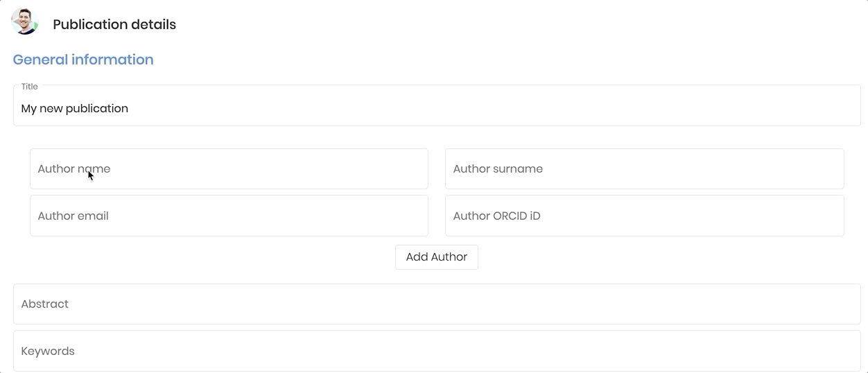Viewport: 868px width, 373px height.
Task: Click the 'Author surname' placeholder text
Action: pos(498,168)
